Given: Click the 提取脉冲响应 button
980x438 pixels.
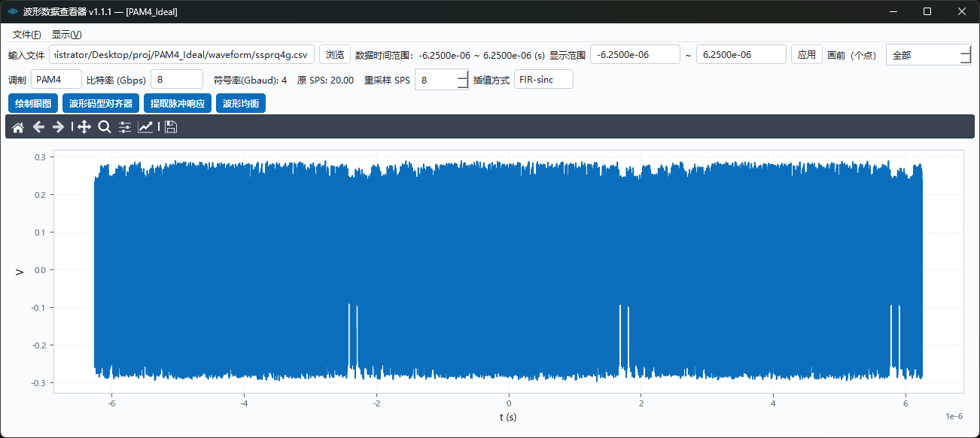Looking at the screenshot, I should [x=178, y=103].
